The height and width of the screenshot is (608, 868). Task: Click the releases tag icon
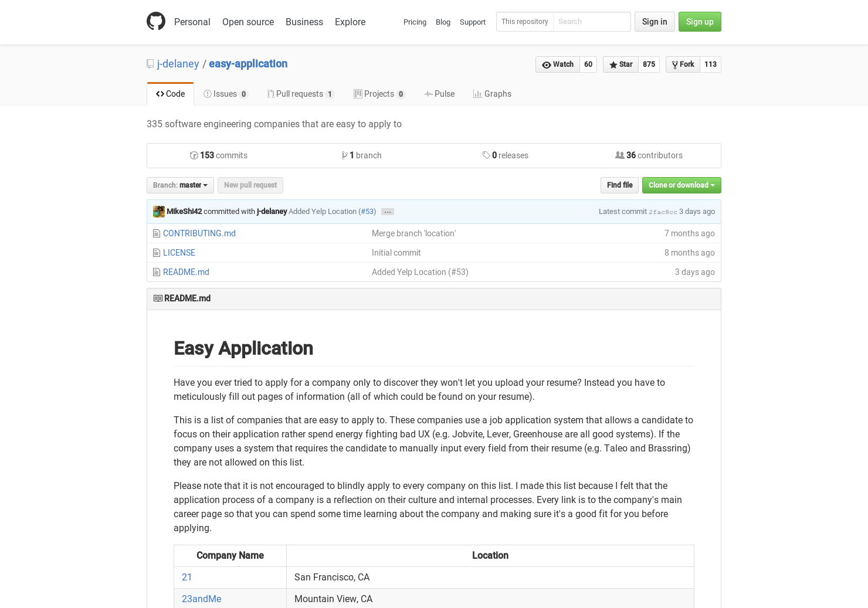pyautogui.click(x=486, y=155)
